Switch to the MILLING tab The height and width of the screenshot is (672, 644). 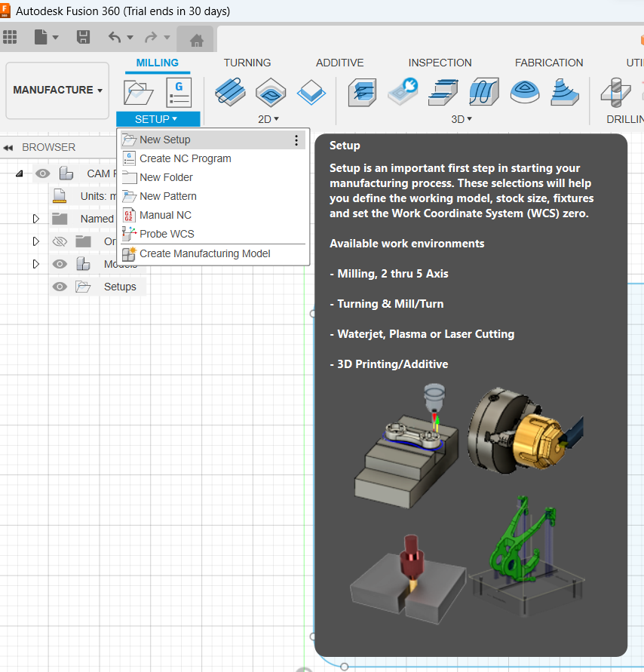coord(158,63)
